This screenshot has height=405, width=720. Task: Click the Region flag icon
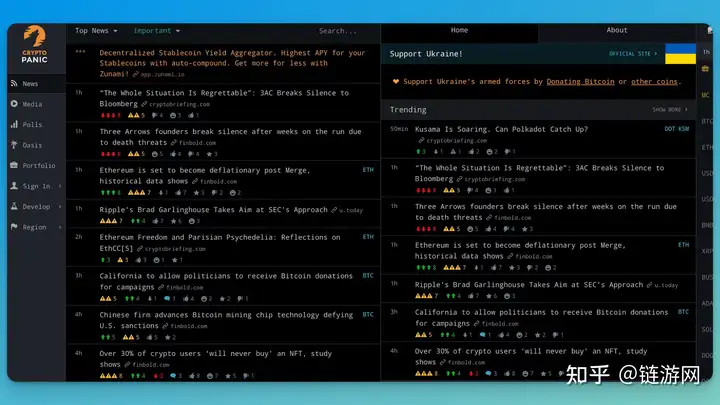click(14, 227)
